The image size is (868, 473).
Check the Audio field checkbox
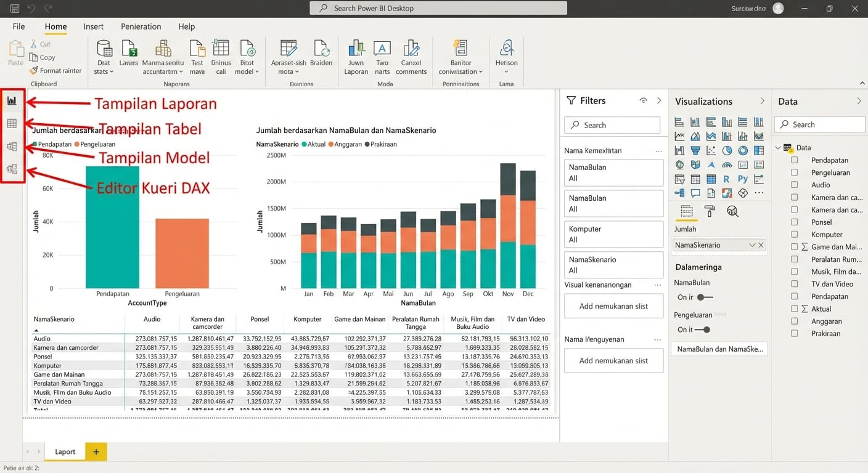794,185
